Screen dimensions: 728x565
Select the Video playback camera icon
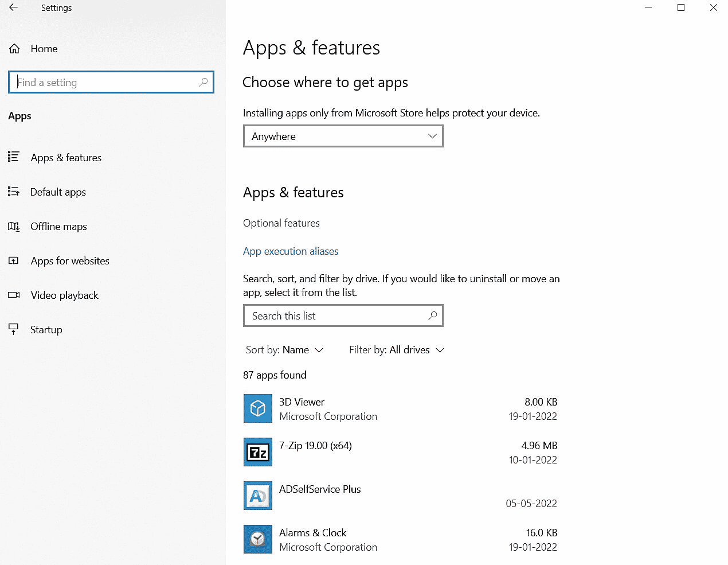(14, 295)
